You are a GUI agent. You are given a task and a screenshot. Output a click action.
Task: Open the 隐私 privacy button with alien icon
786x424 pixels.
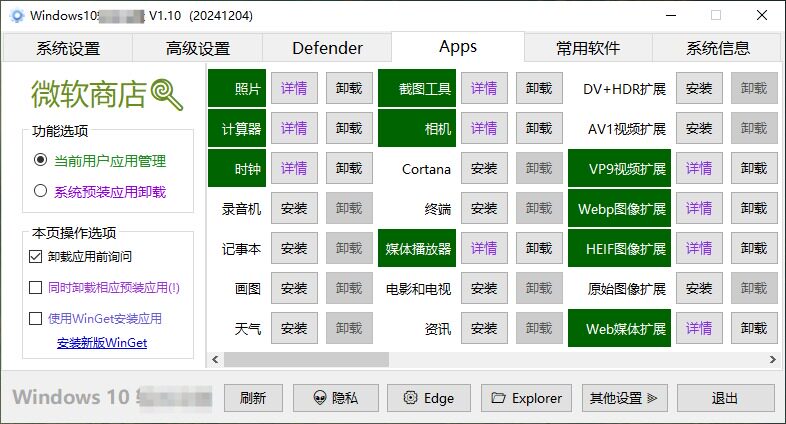[x=335, y=398]
